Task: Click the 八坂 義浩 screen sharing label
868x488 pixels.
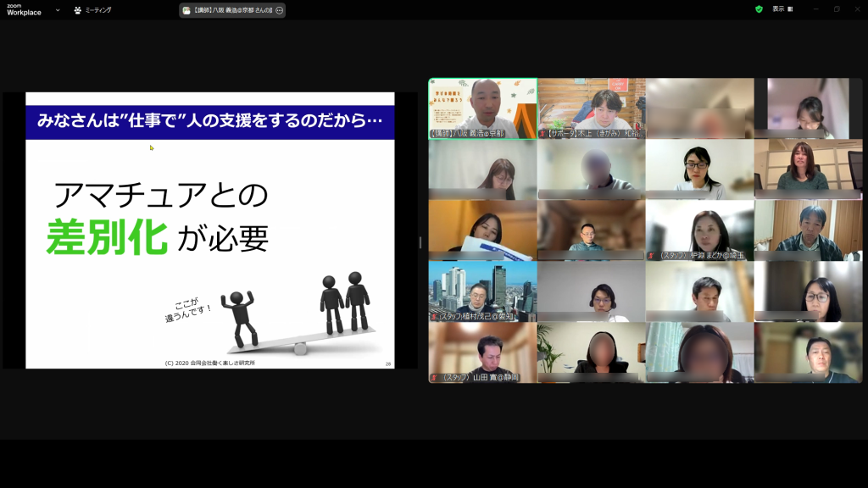Action: [231, 10]
